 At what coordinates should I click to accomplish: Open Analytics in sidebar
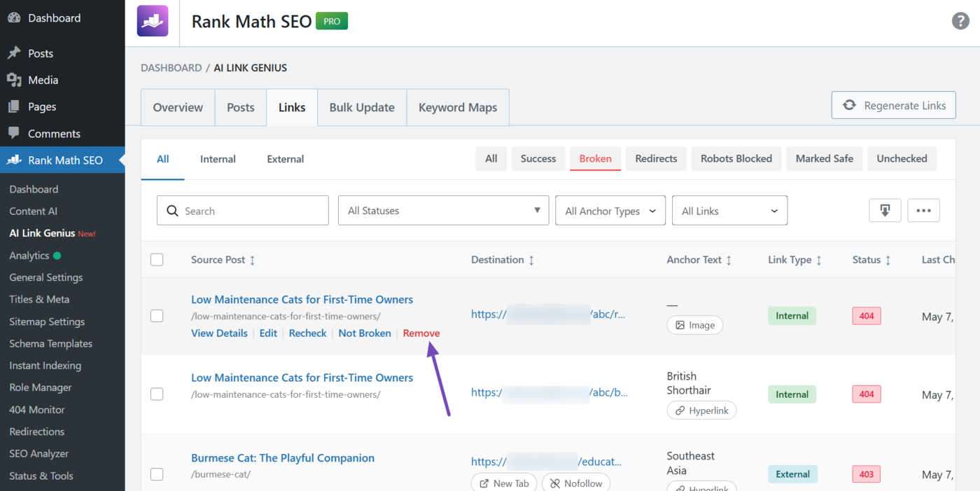coord(29,256)
